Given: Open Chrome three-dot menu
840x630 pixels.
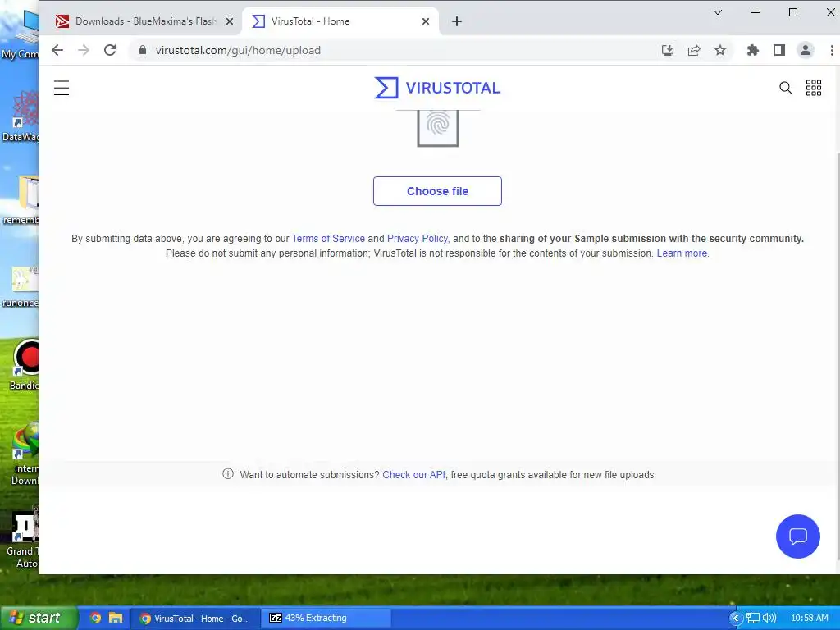Looking at the screenshot, I should coord(832,50).
